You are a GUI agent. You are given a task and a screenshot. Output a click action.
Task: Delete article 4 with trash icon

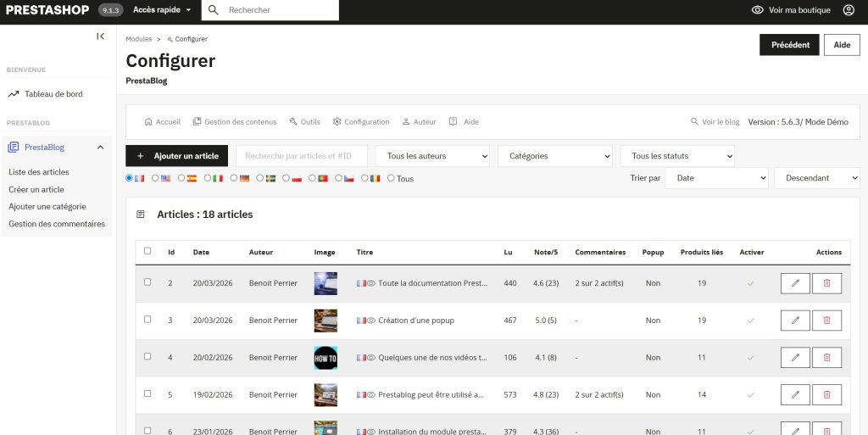click(x=827, y=358)
